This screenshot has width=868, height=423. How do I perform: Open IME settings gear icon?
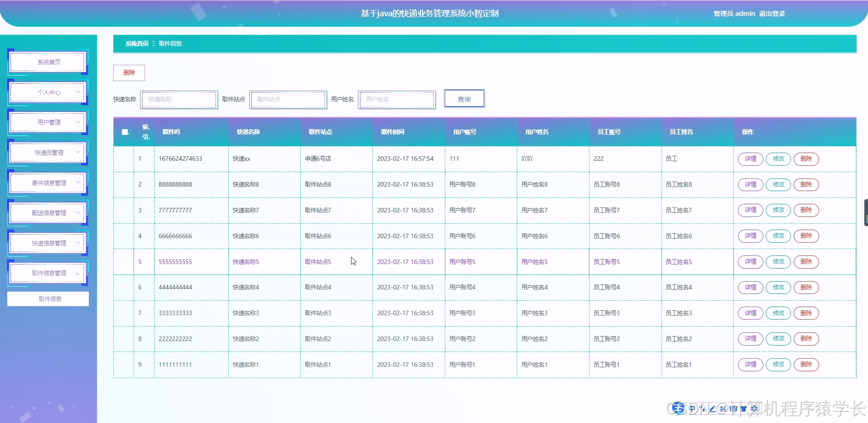click(754, 409)
